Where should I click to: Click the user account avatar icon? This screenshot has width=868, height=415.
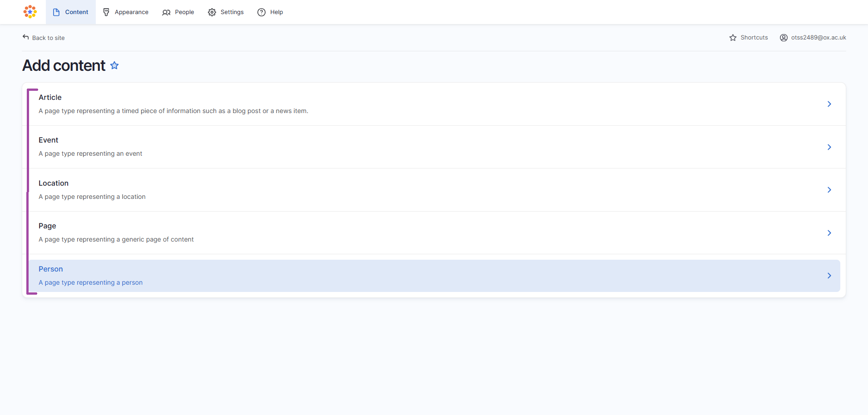pyautogui.click(x=783, y=38)
